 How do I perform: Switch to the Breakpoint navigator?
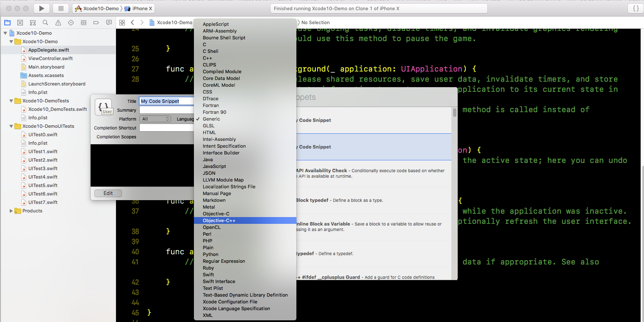pyautogui.click(x=96, y=22)
